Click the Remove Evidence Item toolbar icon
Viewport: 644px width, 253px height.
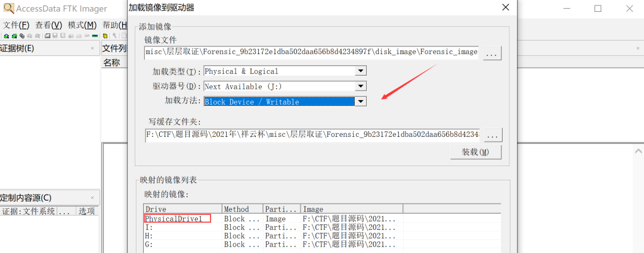(x=30, y=36)
